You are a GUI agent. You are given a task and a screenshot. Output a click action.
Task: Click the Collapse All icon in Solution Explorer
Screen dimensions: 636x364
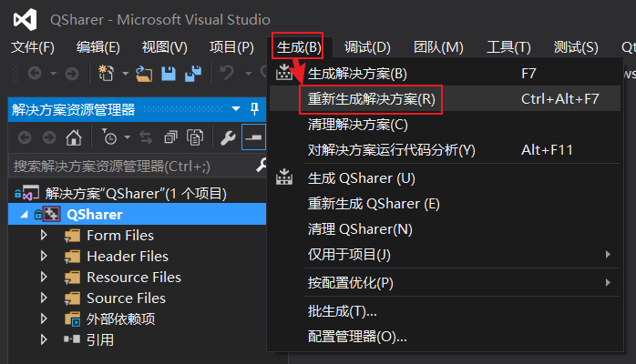pyautogui.click(x=170, y=137)
